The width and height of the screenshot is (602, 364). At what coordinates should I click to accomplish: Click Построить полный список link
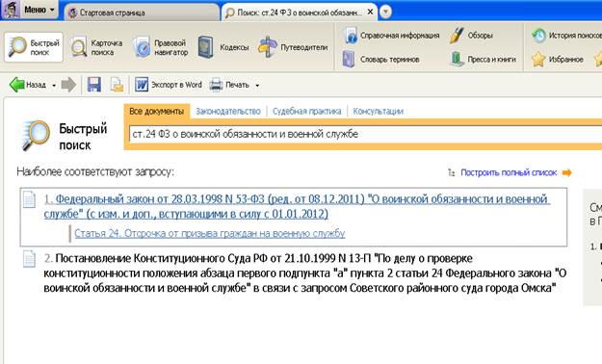[509, 172]
